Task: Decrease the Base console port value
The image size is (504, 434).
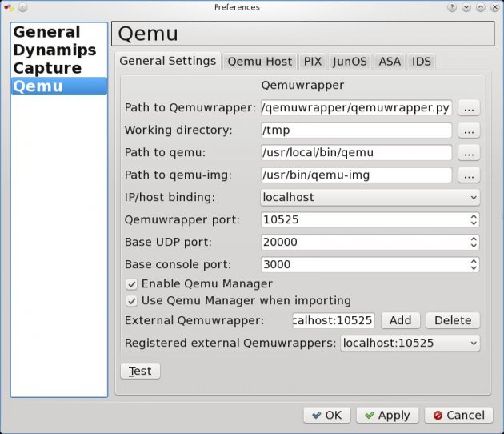Action: [474, 268]
